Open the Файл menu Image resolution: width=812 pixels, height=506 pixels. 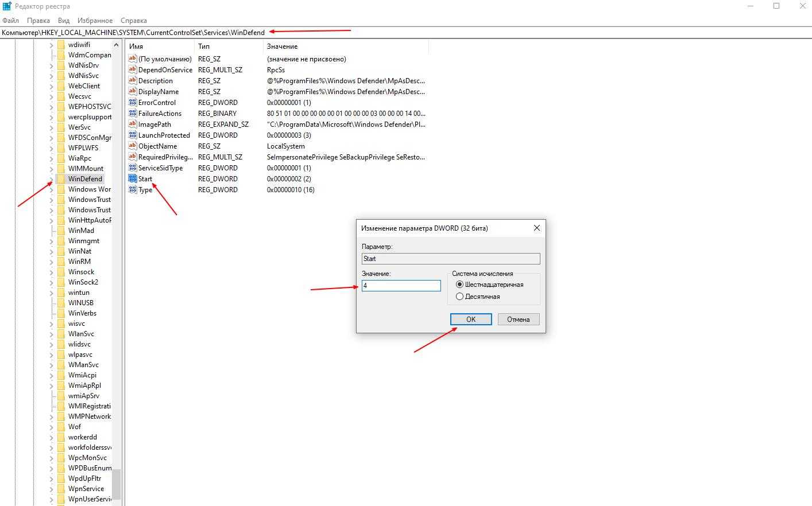(10, 21)
